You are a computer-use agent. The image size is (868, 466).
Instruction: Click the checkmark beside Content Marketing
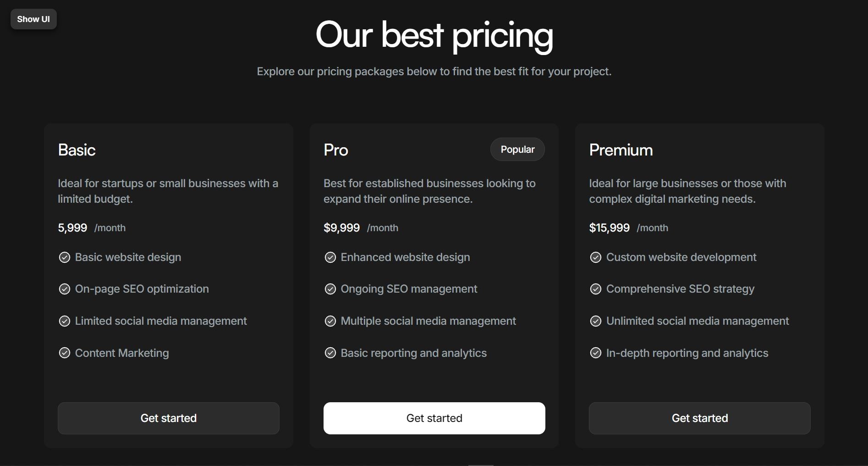tap(64, 353)
